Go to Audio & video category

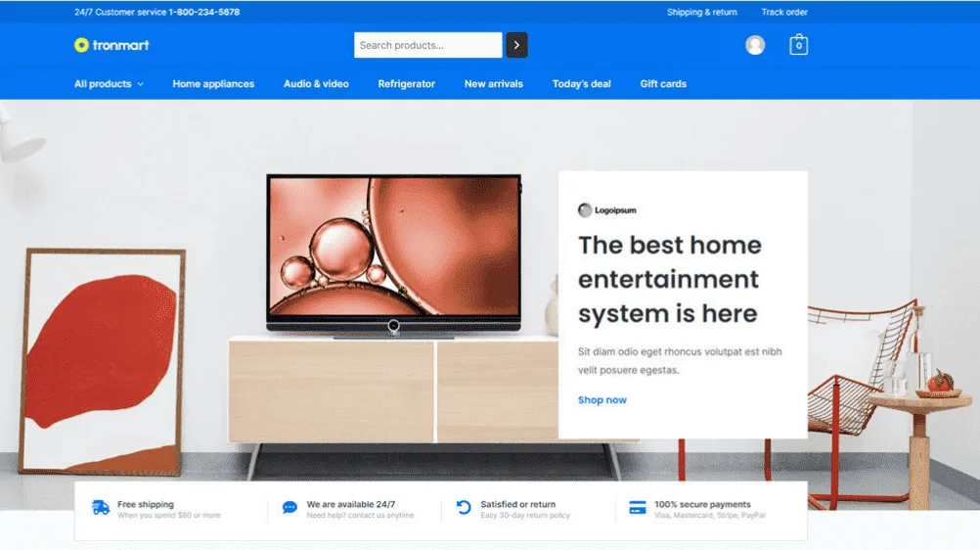316,84
